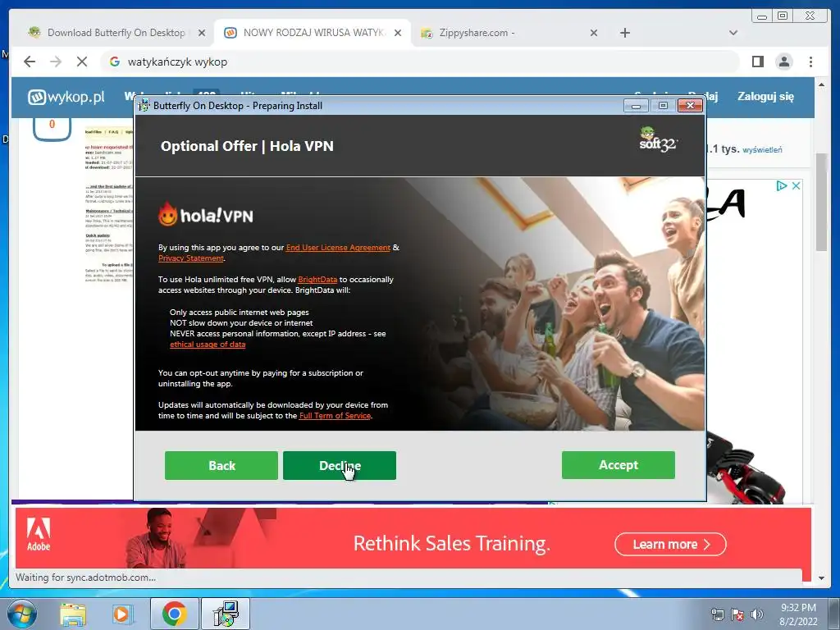Go back to the previous page in Chrome

click(x=30, y=62)
